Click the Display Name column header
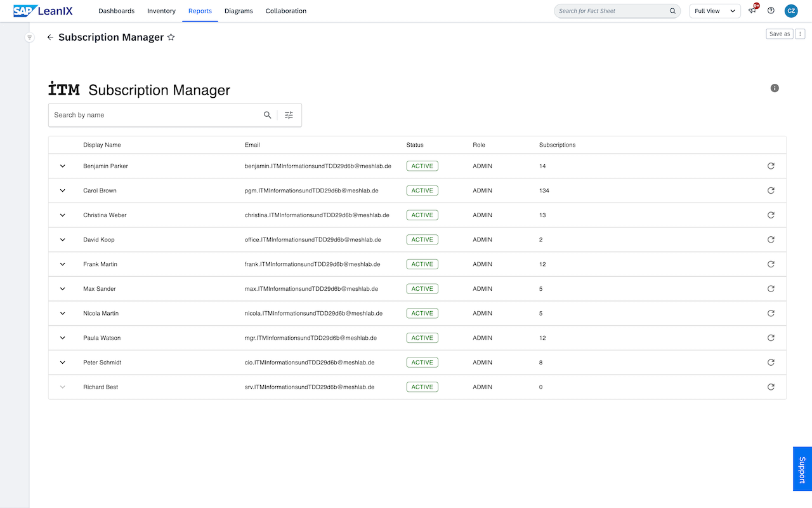The width and height of the screenshot is (812, 508). [x=102, y=145]
